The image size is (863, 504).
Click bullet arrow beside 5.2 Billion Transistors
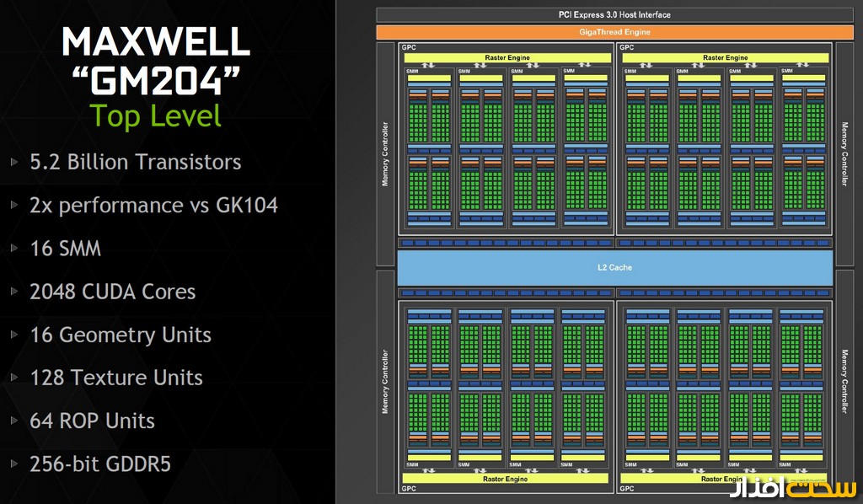14,162
